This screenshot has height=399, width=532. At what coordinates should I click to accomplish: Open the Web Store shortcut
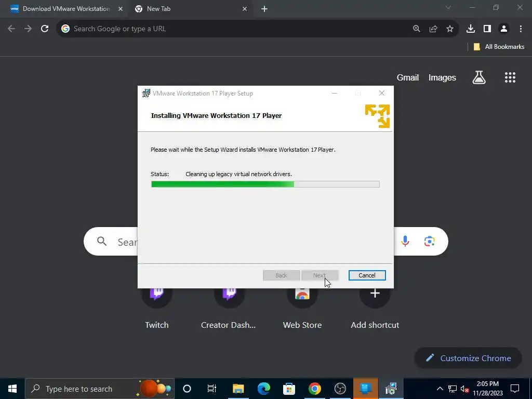click(302, 309)
